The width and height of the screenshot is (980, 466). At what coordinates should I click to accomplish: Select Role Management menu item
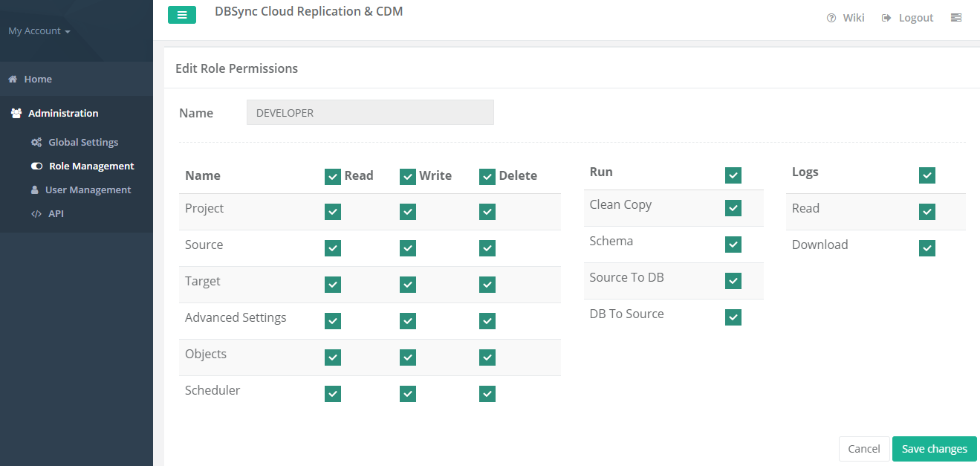(91, 166)
